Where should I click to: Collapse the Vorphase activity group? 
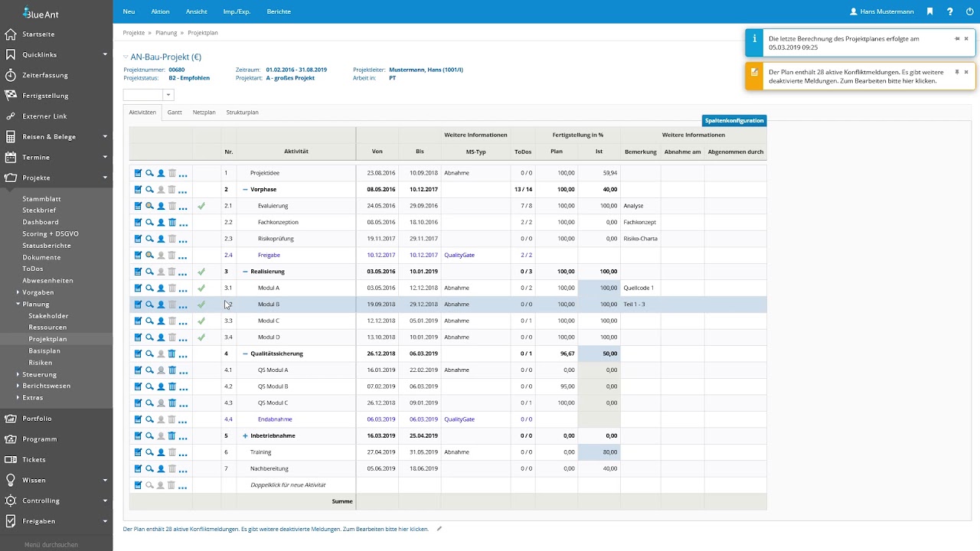point(245,190)
